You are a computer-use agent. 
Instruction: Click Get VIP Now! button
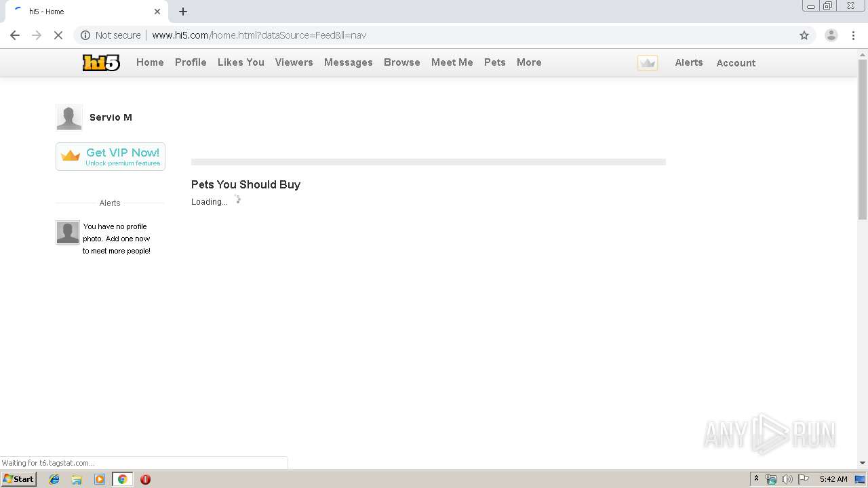click(x=111, y=157)
